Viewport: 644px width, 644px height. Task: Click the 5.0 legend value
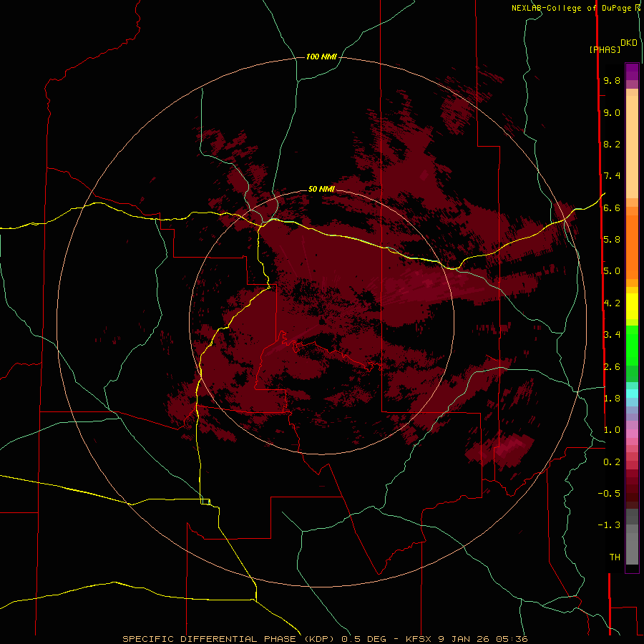[612, 271]
